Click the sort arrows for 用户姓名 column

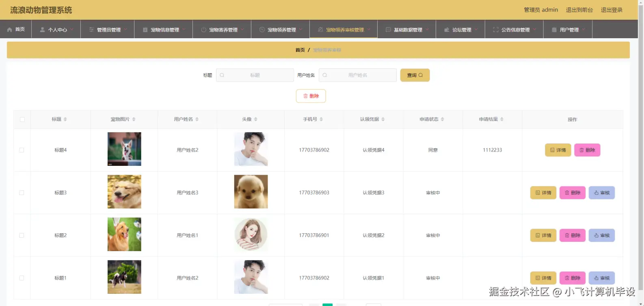click(197, 119)
